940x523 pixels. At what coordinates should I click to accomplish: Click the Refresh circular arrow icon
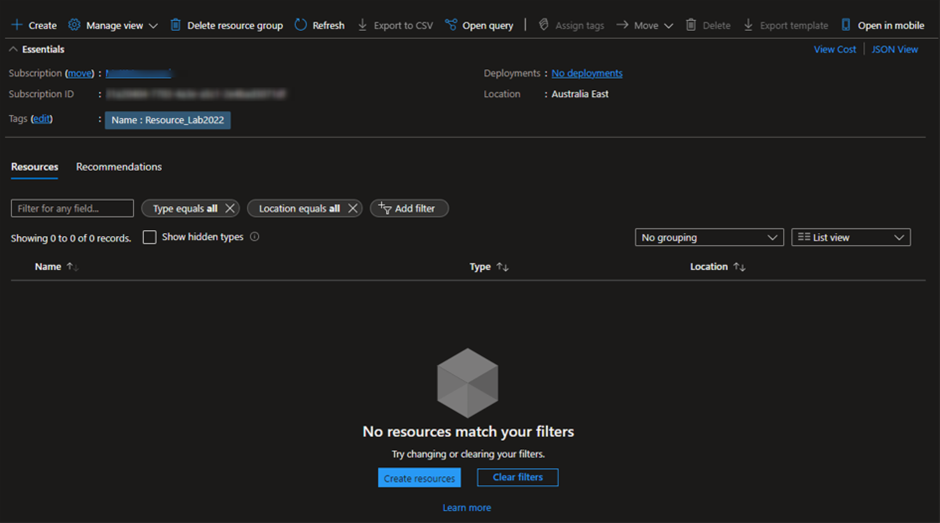300,25
